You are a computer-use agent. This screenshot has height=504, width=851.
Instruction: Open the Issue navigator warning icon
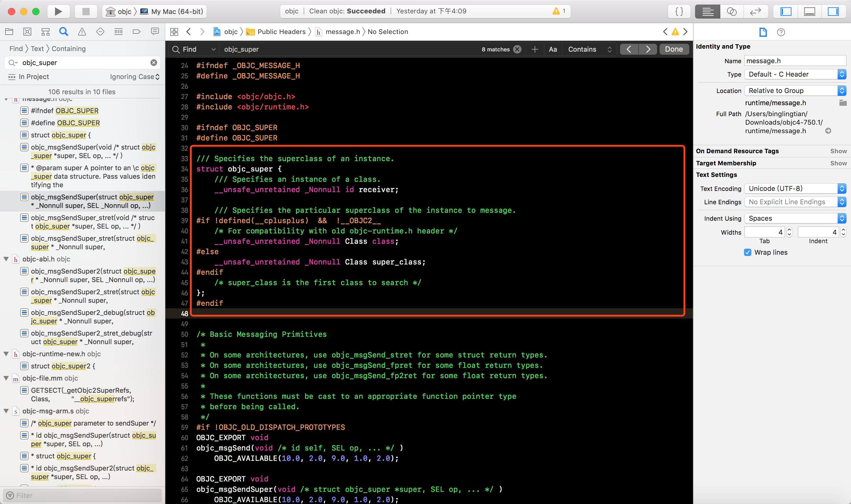pyautogui.click(x=82, y=32)
